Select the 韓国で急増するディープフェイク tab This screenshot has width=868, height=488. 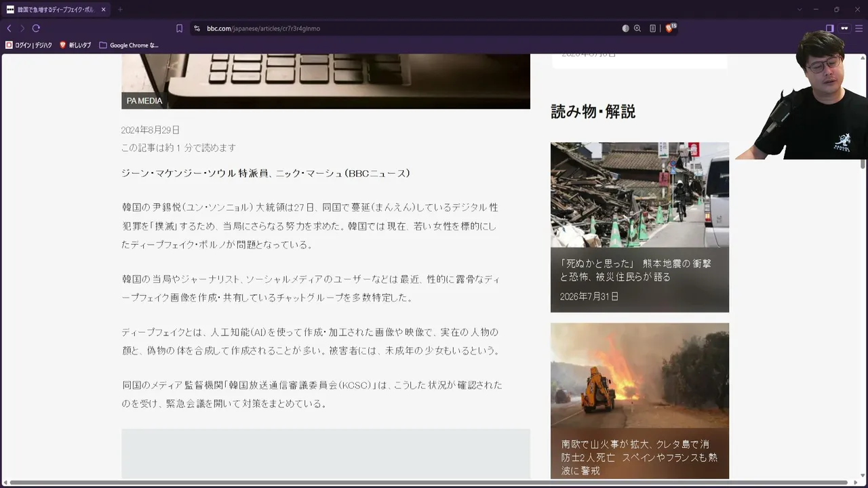tap(57, 9)
